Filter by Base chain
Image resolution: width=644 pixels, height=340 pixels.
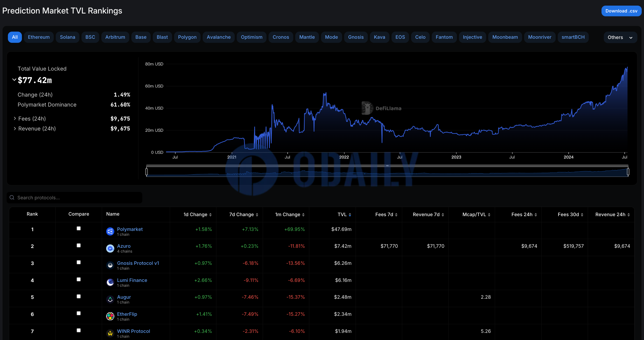click(141, 37)
